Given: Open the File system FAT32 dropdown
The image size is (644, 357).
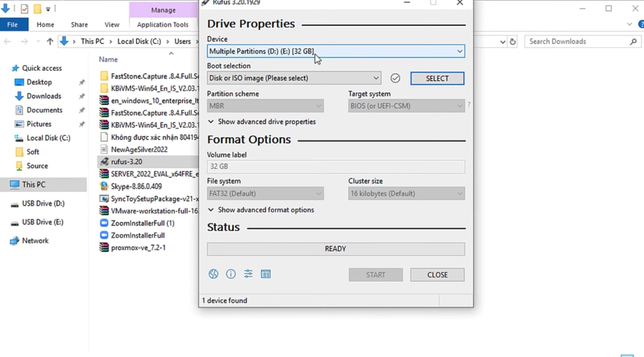Looking at the screenshot, I should pos(265,194).
